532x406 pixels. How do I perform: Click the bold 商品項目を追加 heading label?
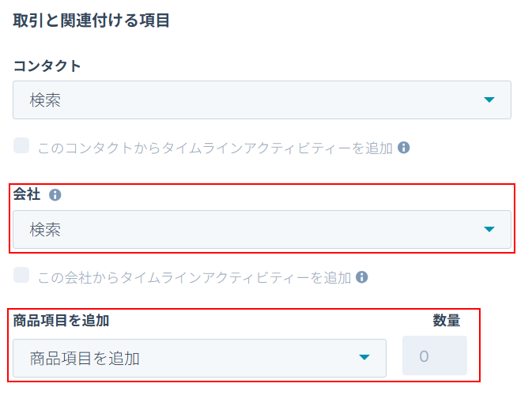tap(61, 321)
